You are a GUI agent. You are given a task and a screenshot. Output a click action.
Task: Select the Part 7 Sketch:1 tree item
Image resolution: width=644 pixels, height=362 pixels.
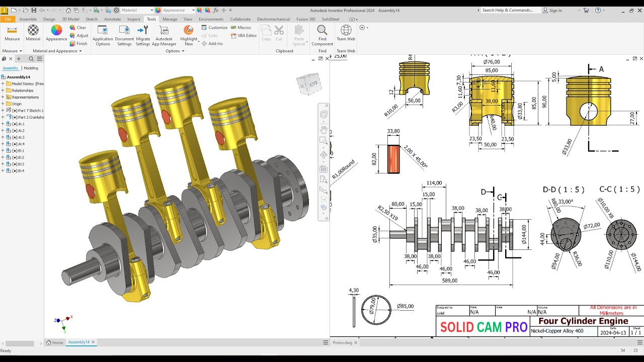point(25,111)
